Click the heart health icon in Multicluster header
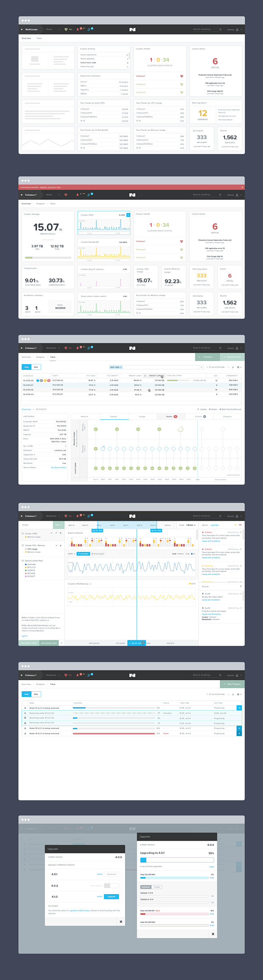 coord(66,30)
